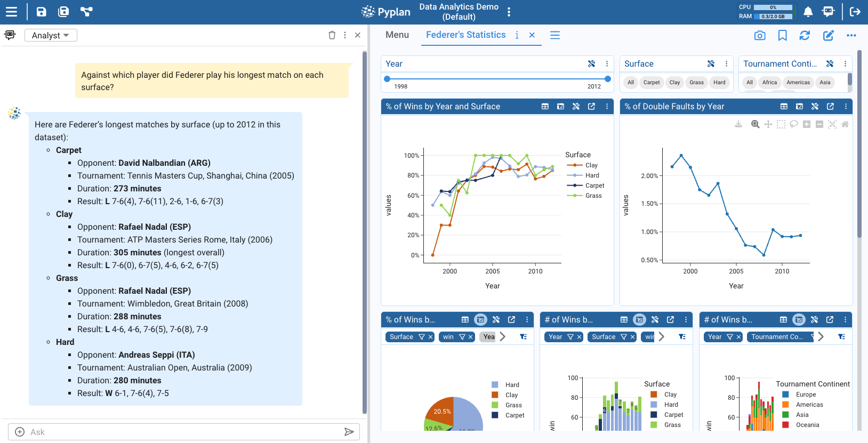868x443 pixels.
Task: Select the Clay surface filter chip
Action: tap(674, 82)
